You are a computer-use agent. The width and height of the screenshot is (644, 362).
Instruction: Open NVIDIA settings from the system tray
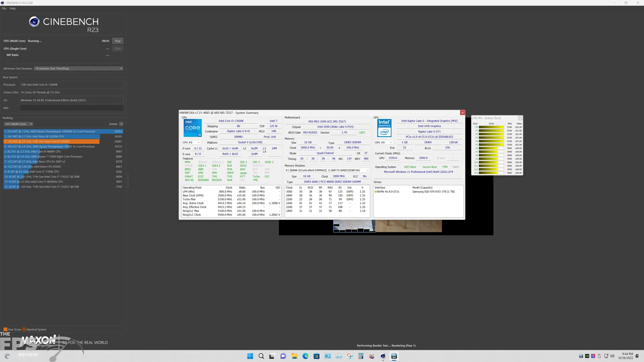(587, 356)
